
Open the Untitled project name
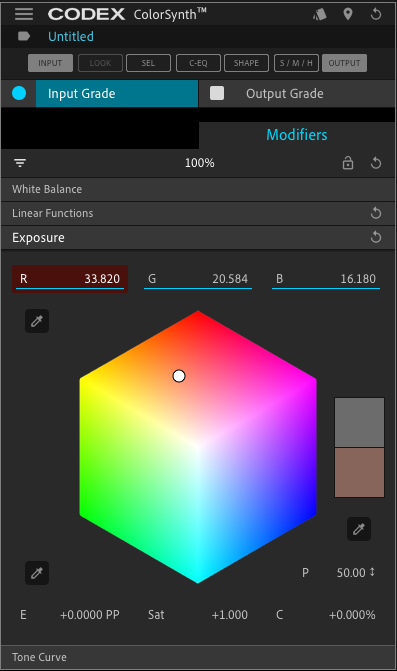71,36
